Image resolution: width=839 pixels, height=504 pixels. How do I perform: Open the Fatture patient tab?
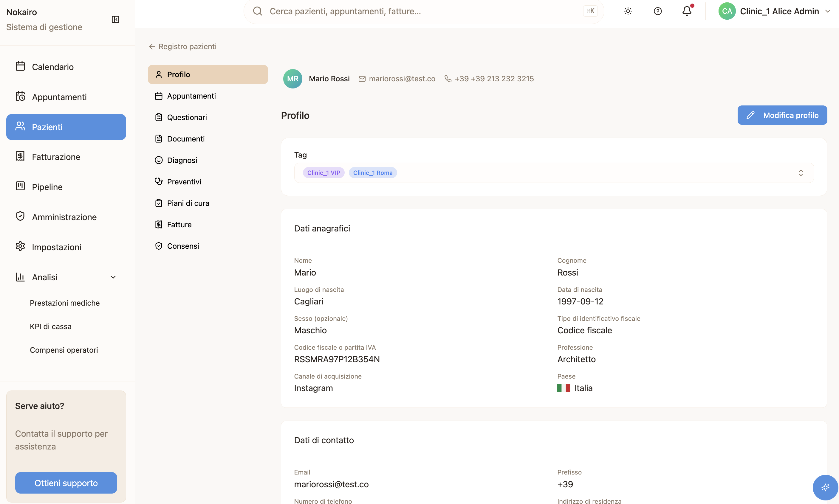click(x=208, y=225)
